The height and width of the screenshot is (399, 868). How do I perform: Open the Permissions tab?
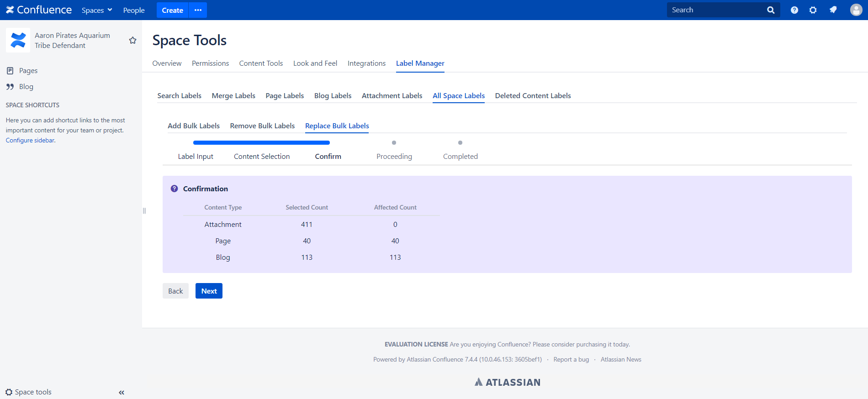[210, 63]
